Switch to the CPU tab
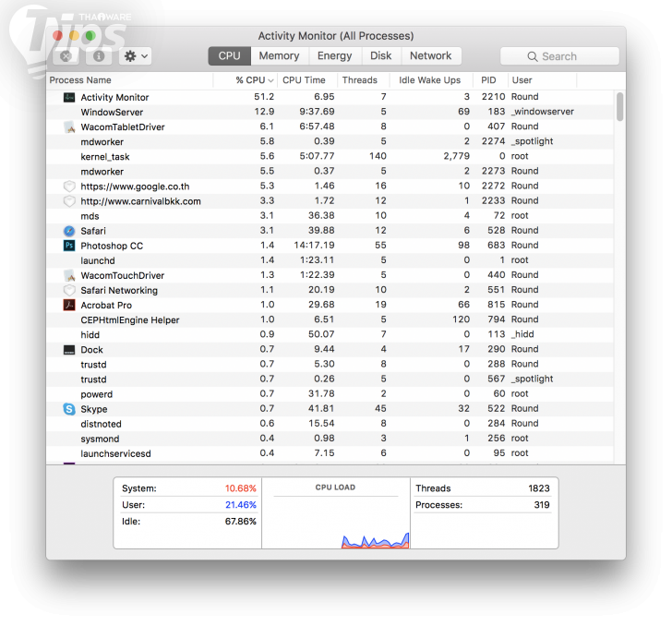Image resolution: width=672 pixels, height=626 pixels. 229,56
